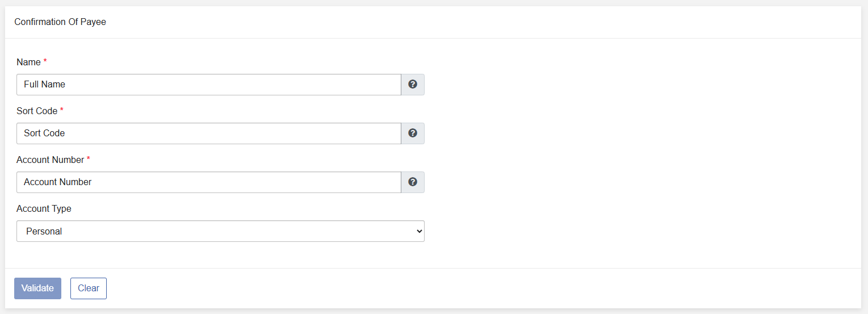Click the Account Number label text
Viewport: 868px width, 314px height.
point(51,160)
